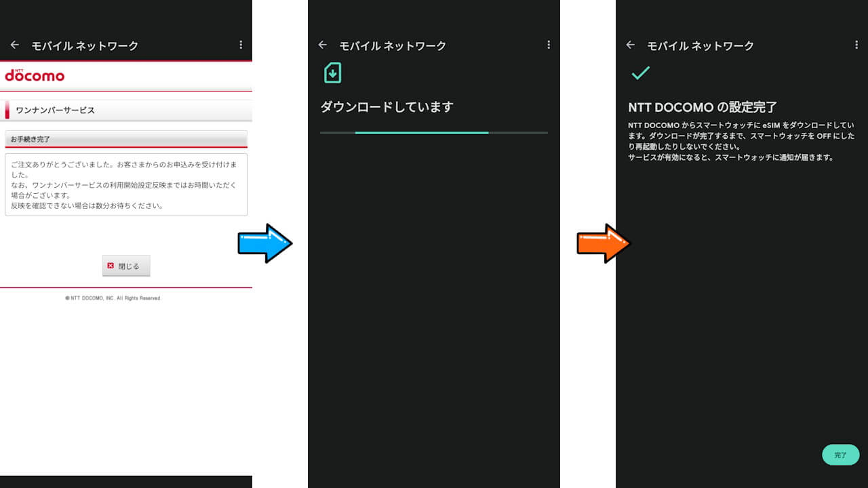
Task: Expand the three-dot menu on the right setup-complete screen
Action: (x=856, y=45)
